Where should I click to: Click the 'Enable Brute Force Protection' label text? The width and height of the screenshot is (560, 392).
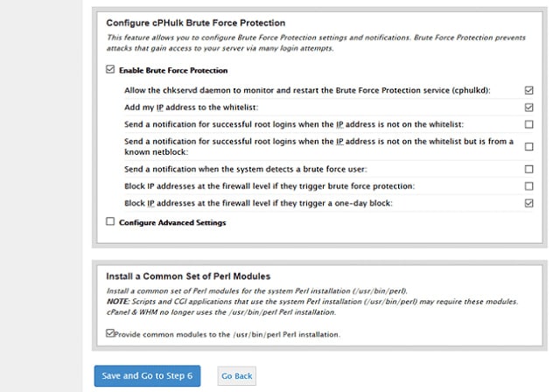click(173, 70)
